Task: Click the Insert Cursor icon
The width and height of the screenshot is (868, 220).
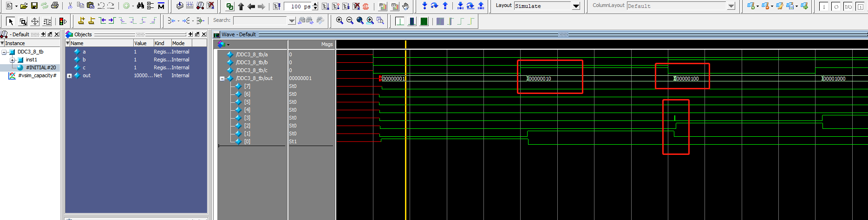Action: pyautogui.click(x=81, y=21)
